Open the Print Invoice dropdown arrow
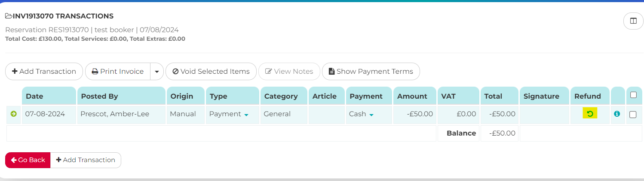The image size is (644, 181). pyautogui.click(x=157, y=71)
